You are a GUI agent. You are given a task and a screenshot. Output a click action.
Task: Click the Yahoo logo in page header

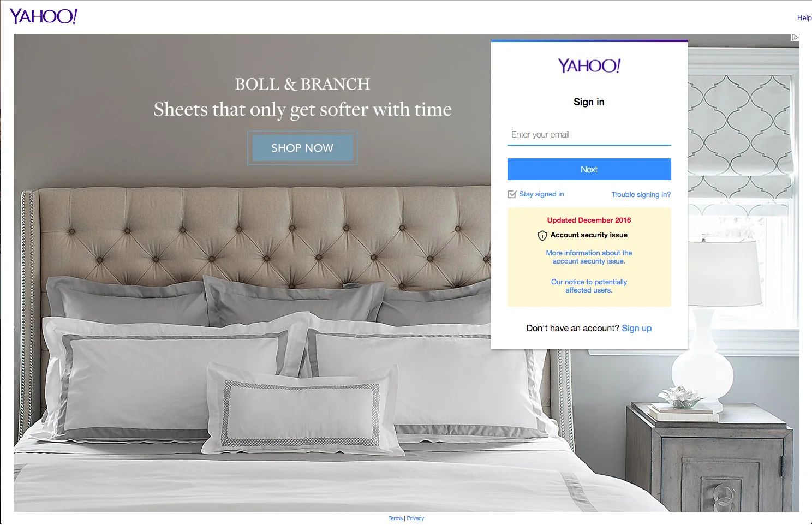pos(44,16)
